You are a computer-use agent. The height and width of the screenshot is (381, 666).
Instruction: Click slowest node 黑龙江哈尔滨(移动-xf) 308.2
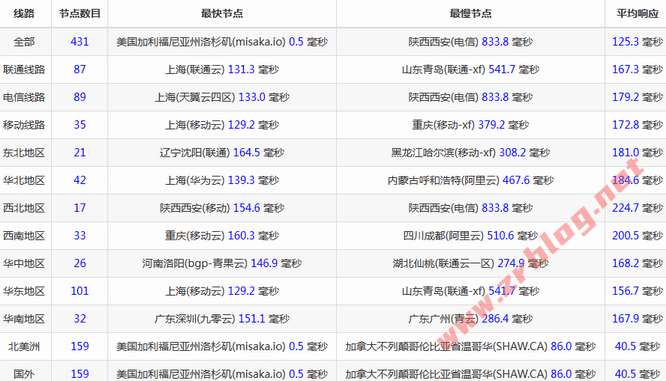[471, 152]
